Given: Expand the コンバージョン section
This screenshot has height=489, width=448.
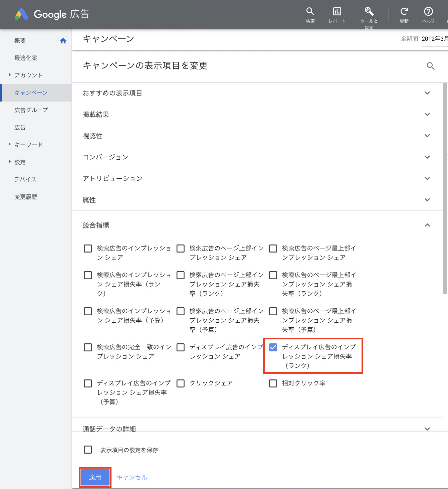Looking at the screenshot, I should (427, 157).
